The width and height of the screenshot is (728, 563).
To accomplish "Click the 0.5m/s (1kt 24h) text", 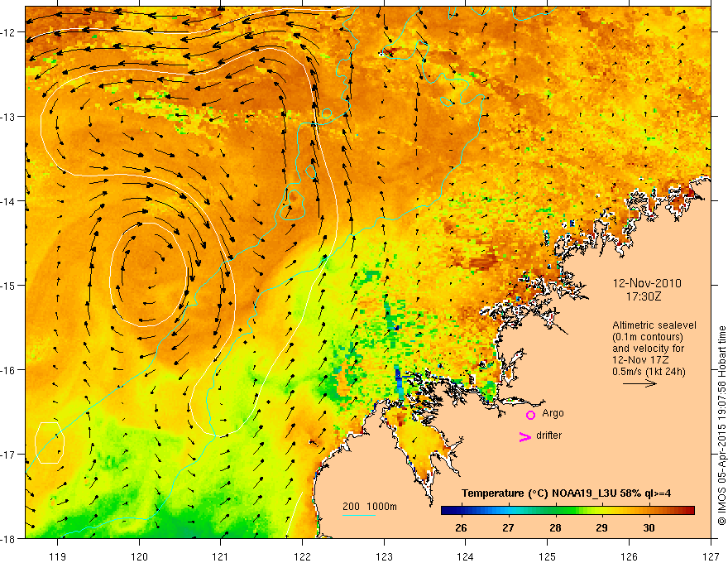I will (x=649, y=372).
